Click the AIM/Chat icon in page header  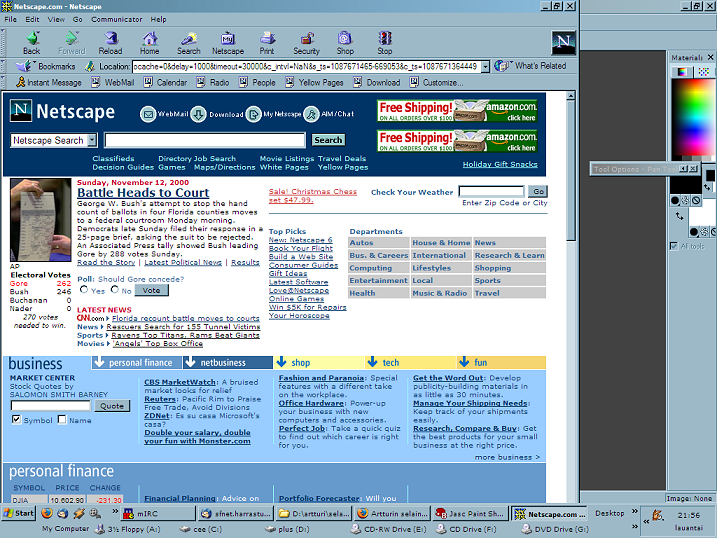311,114
